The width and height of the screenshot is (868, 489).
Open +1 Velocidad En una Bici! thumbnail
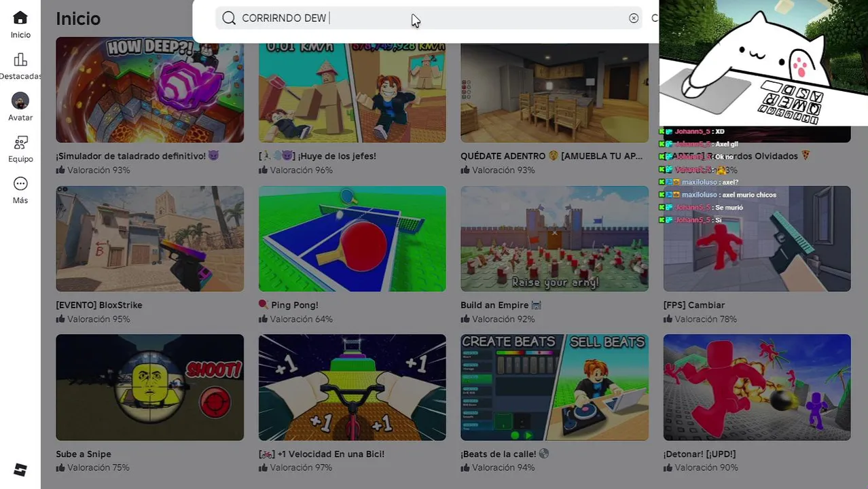pyautogui.click(x=352, y=387)
